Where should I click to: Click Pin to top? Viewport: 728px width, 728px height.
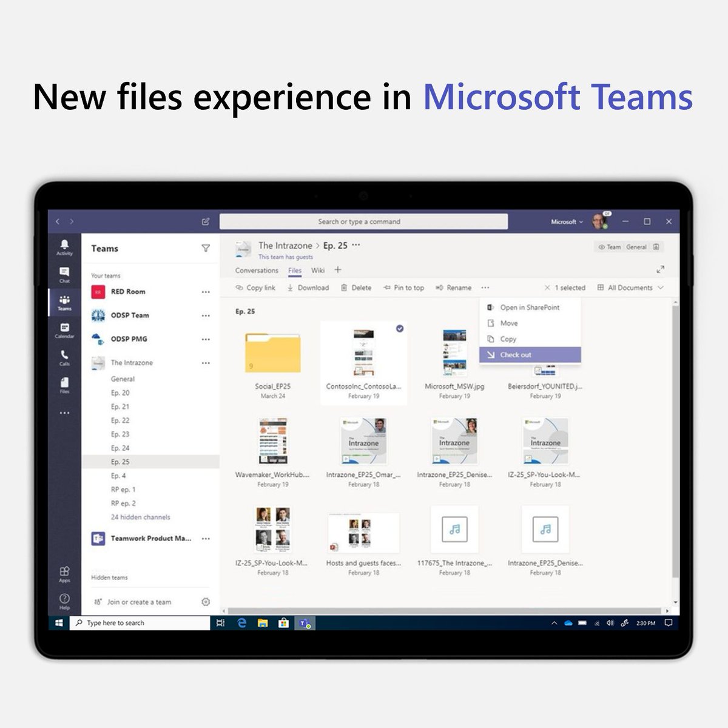click(x=403, y=288)
